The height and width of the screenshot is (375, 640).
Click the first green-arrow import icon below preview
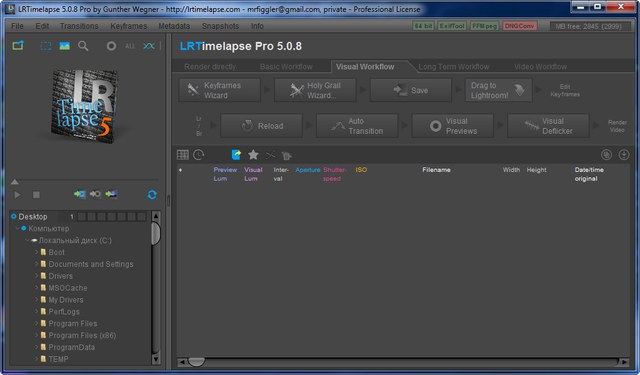coord(80,194)
